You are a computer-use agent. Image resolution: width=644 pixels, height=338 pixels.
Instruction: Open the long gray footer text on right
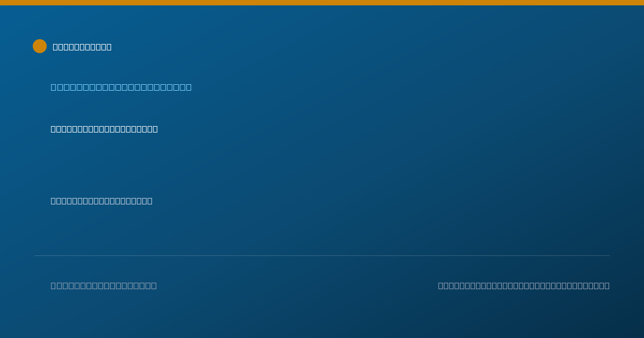524,285
